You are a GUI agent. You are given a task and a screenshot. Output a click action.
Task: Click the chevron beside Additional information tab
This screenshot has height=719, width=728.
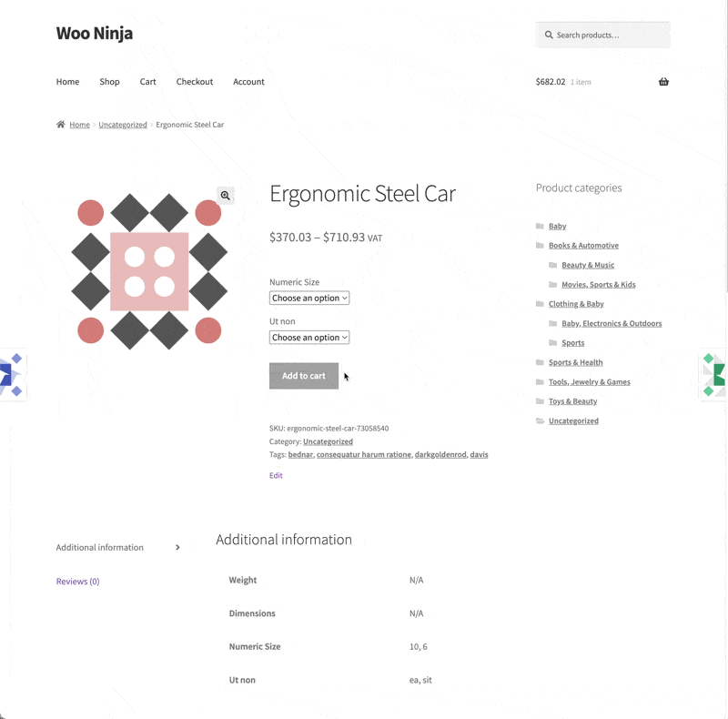(x=177, y=548)
